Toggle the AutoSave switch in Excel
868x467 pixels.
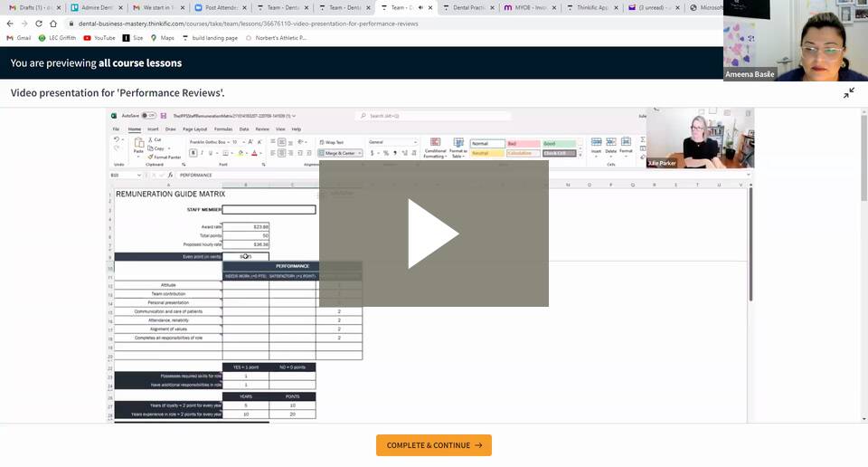(x=147, y=116)
